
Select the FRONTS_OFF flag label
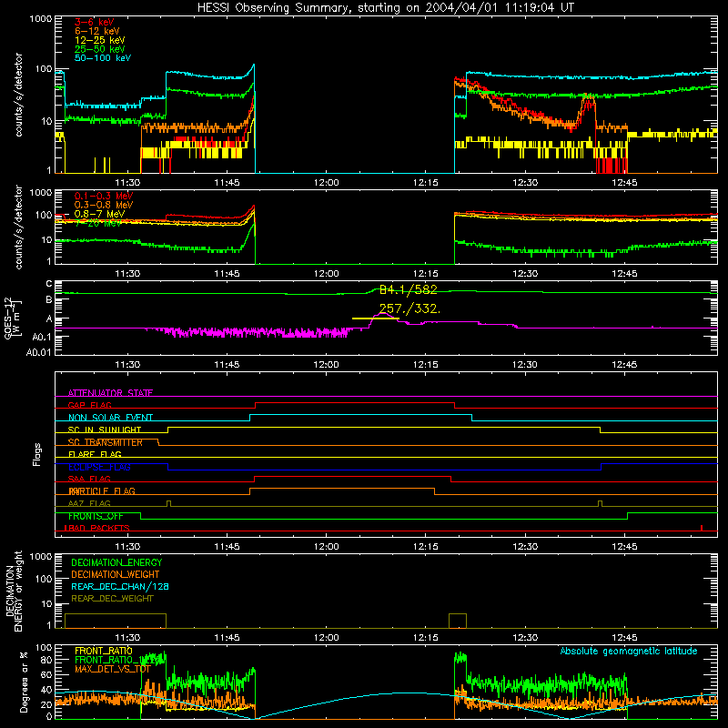[96, 516]
